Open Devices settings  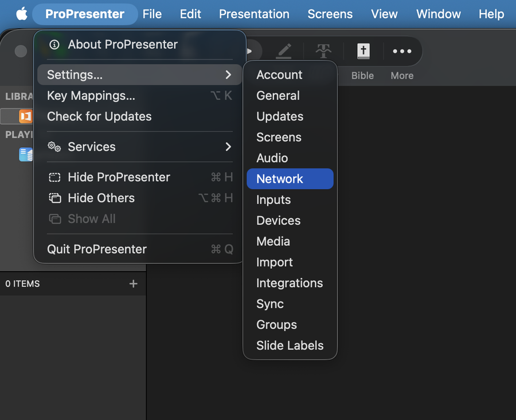(x=290, y=221)
